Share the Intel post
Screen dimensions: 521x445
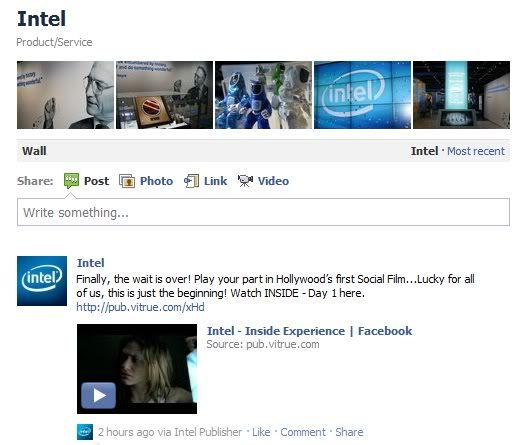tap(349, 432)
